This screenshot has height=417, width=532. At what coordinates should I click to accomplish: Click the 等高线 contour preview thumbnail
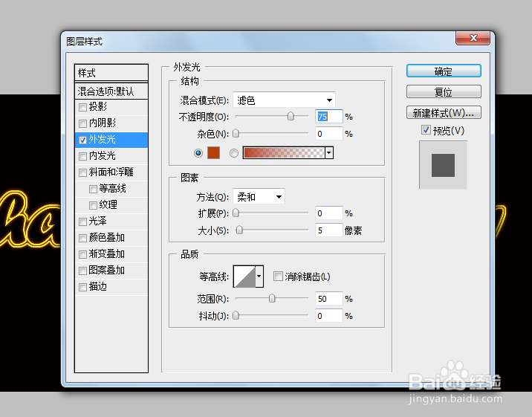(244, 277)
